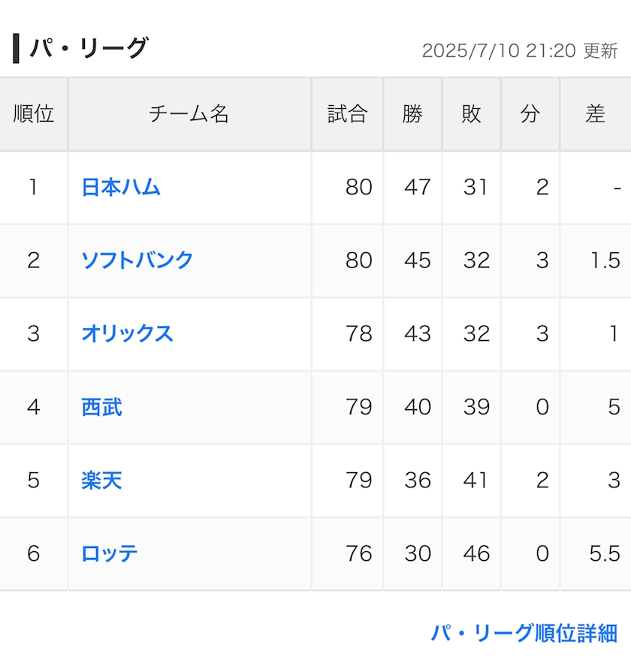
Task: Click 日本ハム's 47 wins cell
Action: click(412, 187)
